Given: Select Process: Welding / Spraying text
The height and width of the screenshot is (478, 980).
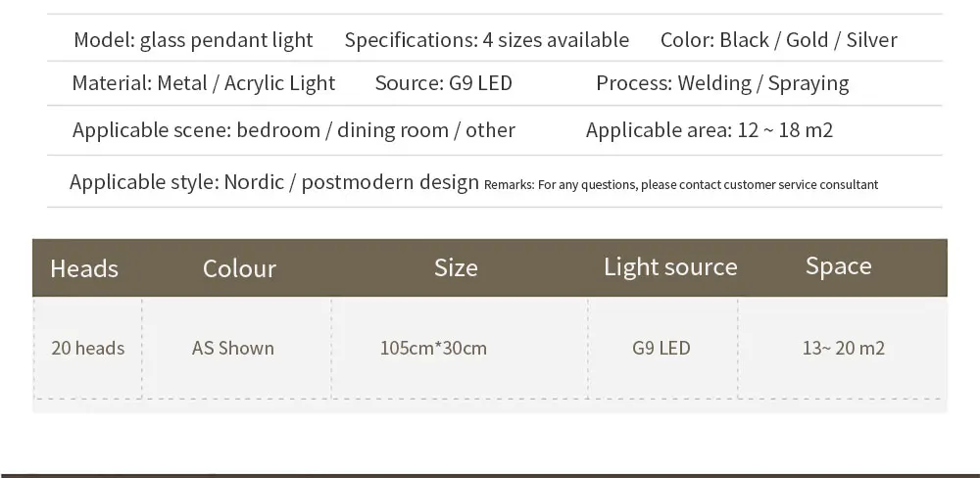Looking at the screenshot, I should pos(722,83).
